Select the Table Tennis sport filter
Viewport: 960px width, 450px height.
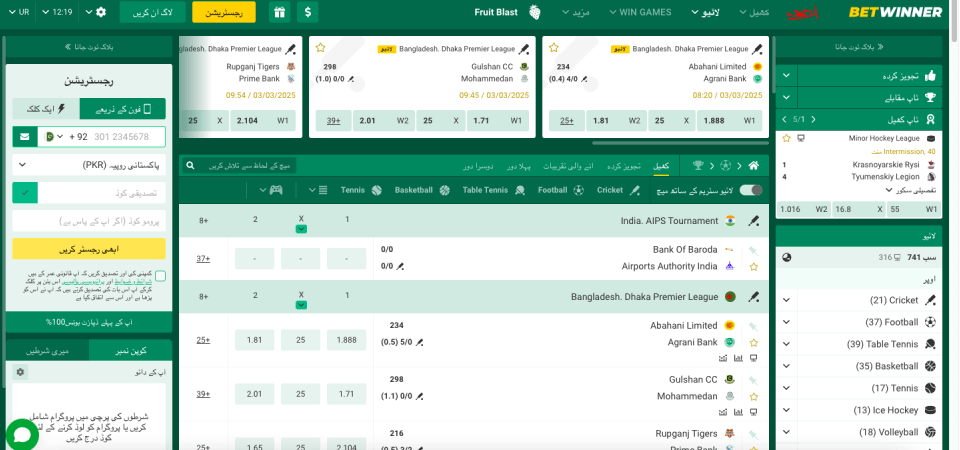493,190
